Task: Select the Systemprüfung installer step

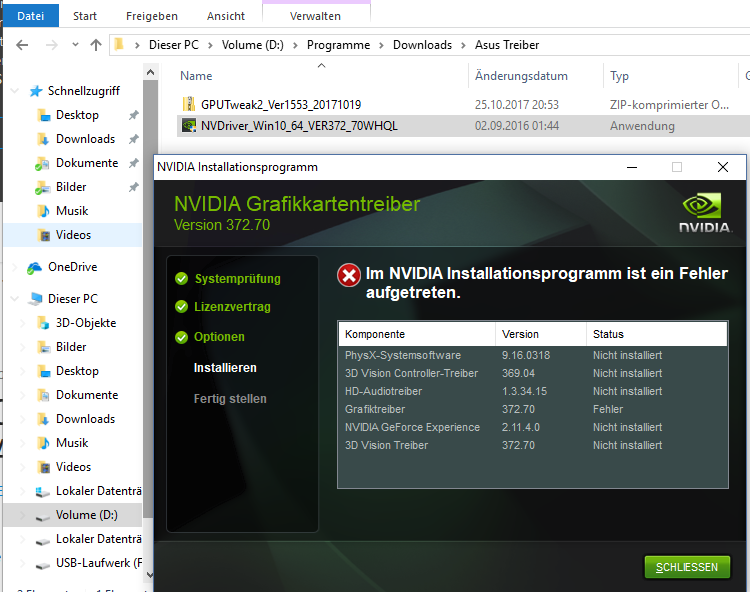Action: 238,278
